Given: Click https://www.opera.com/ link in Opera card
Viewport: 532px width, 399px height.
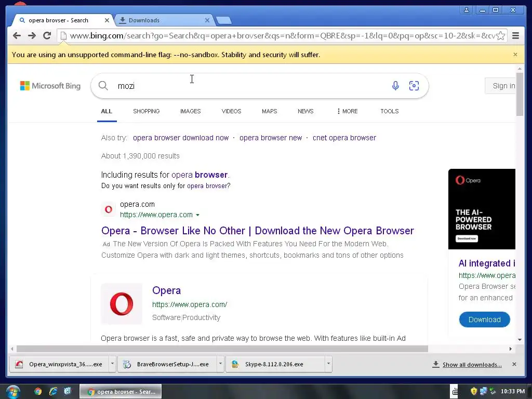Looking at the screenshot, I should tap(190, 304).
